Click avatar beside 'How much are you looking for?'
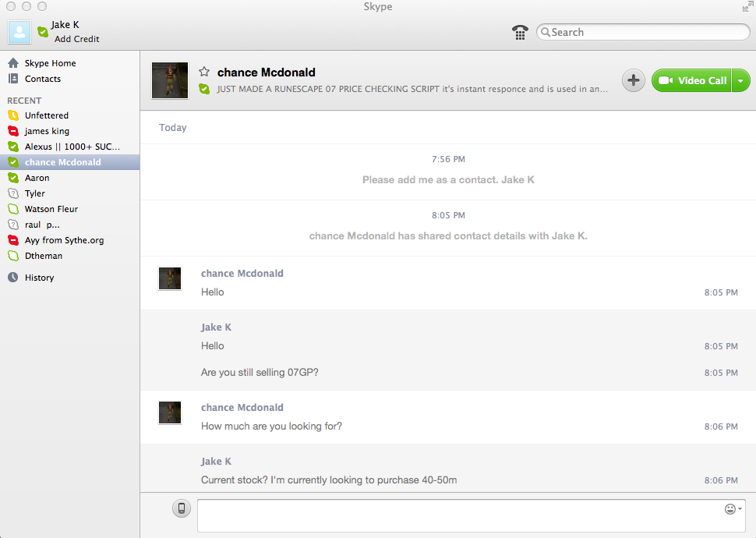This screenshot has height=538, width=756. click(170, 412)
